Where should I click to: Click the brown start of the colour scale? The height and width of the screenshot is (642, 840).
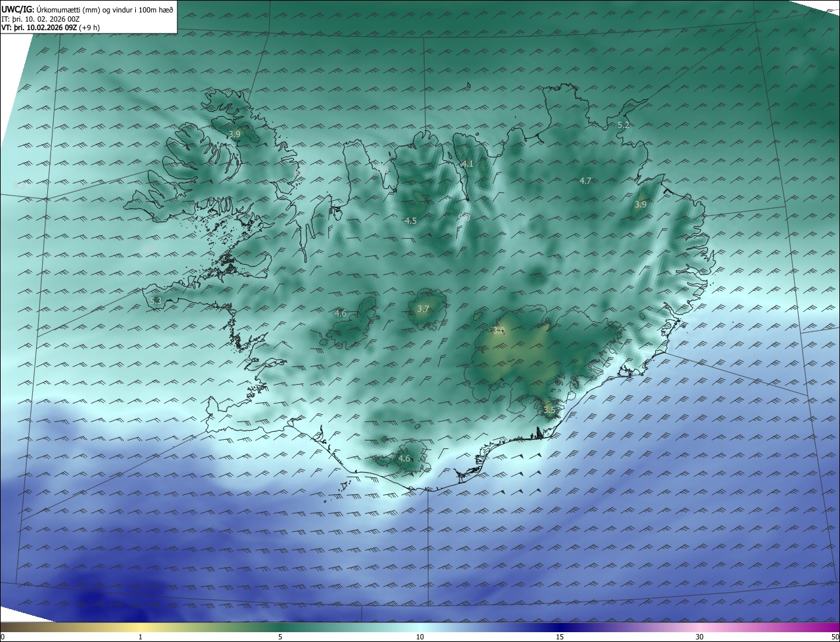[x=13, y=627]
